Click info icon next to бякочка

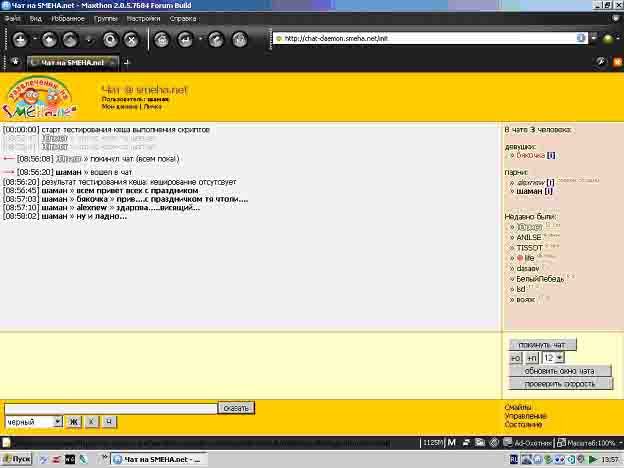pos(550,155)
